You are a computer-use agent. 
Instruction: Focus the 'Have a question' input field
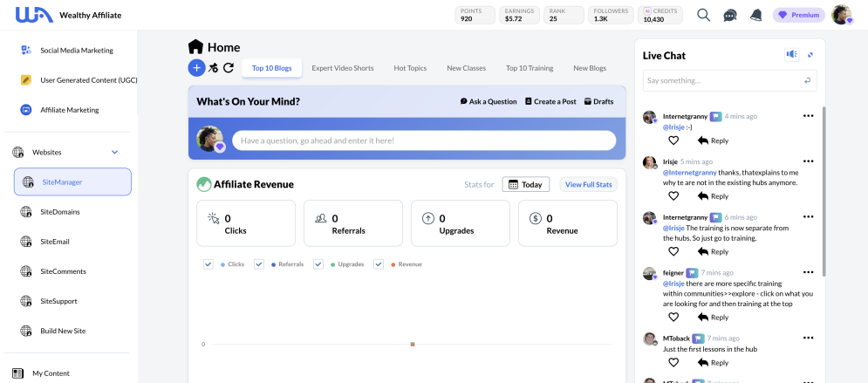(x=424, y=140)
